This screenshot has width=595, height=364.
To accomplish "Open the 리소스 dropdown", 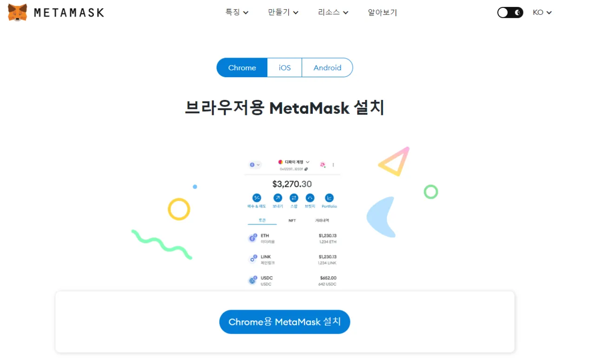I will click(x=333, y=13).
